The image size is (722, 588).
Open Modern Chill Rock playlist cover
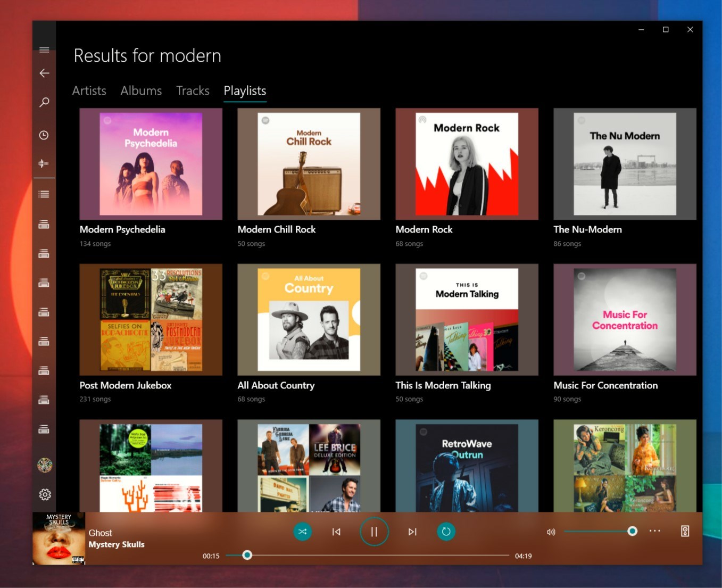click(309, 164)
